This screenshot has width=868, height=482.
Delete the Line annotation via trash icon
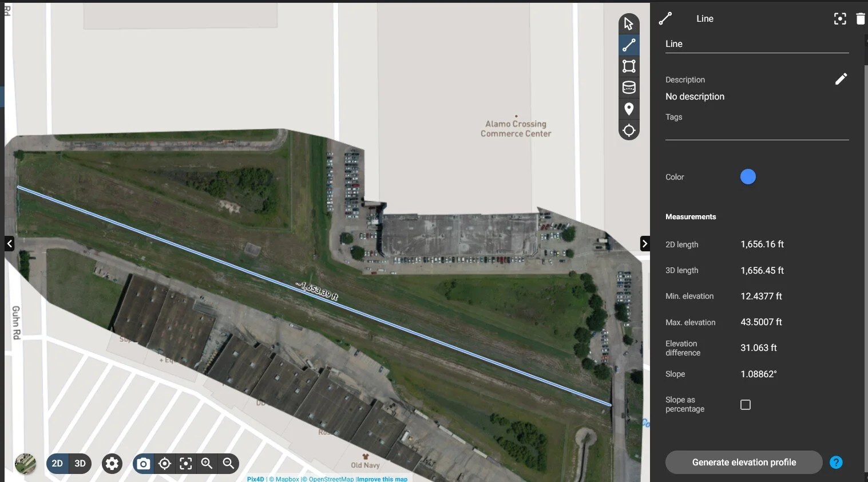[861, 18]
